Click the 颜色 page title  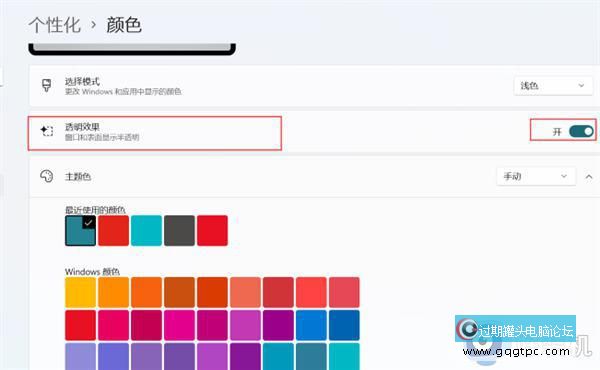(124, 25)
